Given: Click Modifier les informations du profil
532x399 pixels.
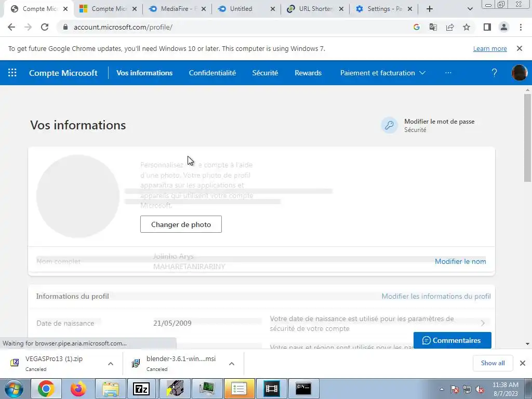Looking at the screenshot, I should tap(436, 296).
